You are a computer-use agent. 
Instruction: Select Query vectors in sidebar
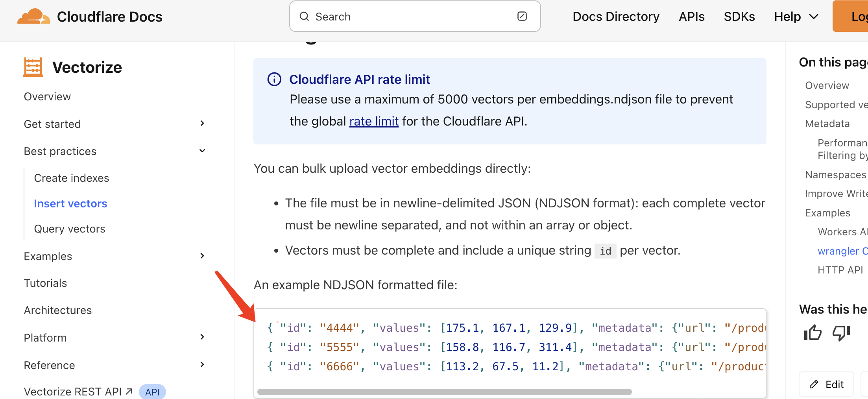pyautogui.click(x=70, y=229)
